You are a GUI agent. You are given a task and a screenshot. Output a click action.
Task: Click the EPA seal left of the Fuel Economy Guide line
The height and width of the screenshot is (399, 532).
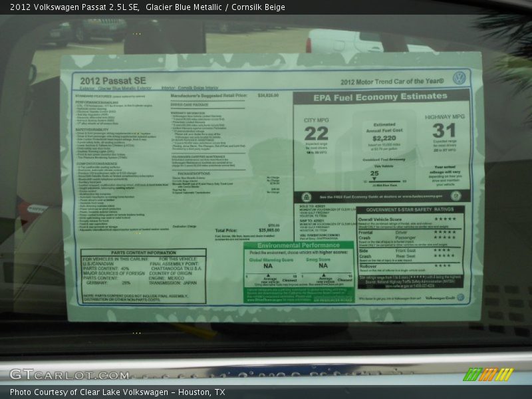coord(306,197)
